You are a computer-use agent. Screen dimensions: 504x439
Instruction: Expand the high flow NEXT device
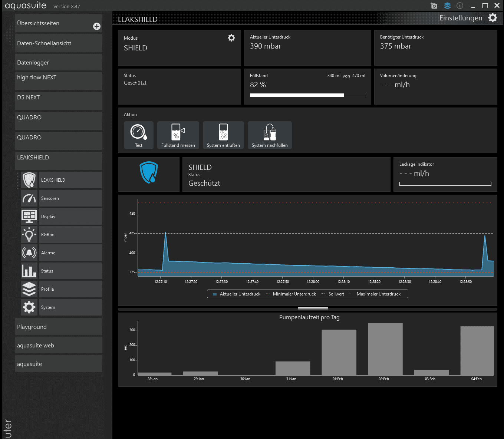coord(59,81)
